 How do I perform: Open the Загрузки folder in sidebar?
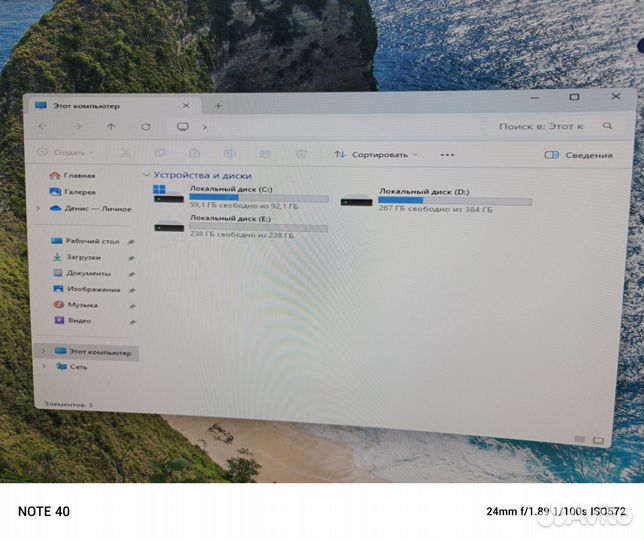pyautogui.click(x=83, y=257)
